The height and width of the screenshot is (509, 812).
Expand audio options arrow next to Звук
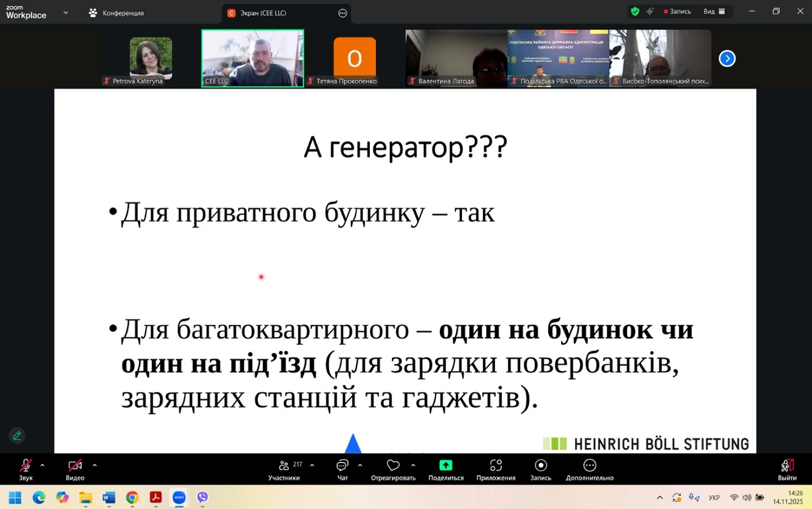coord(42,465)
